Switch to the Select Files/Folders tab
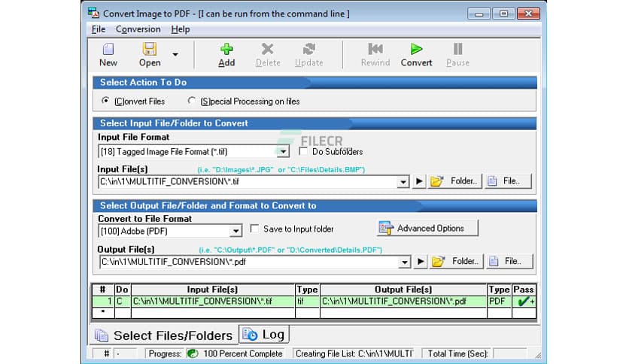This screenshot has width=629, height=364. 164,335
